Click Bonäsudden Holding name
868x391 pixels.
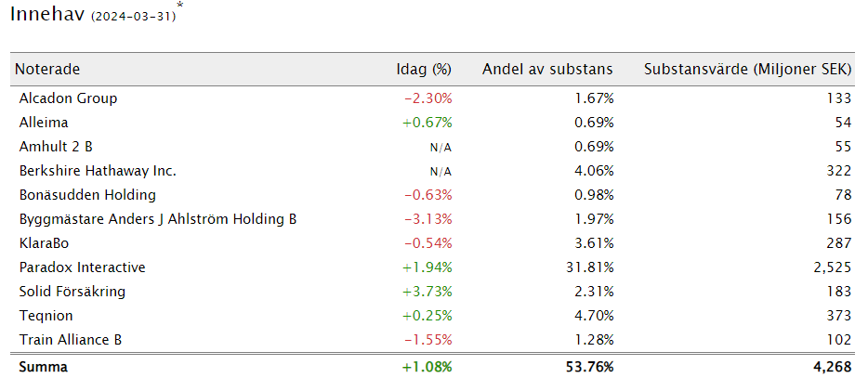click(87, 195)
